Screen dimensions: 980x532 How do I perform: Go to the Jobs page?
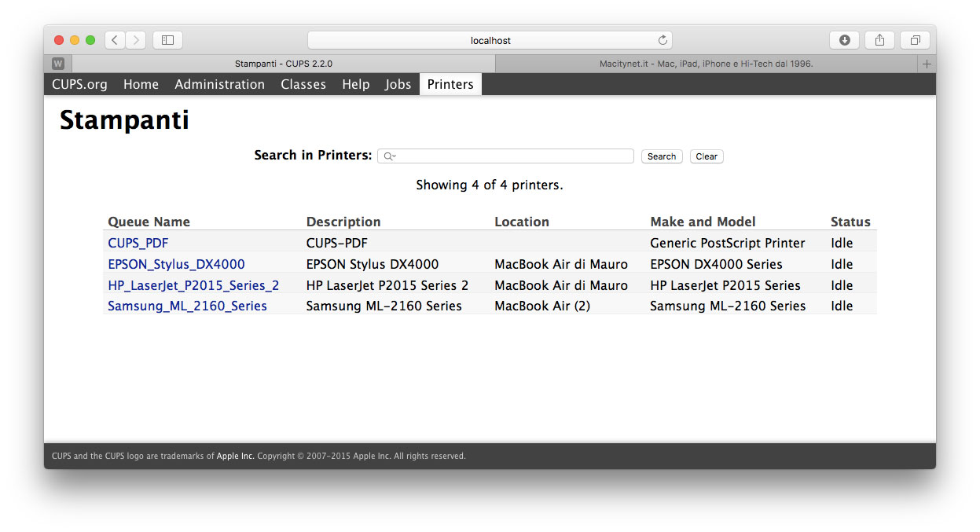(398, 84)
